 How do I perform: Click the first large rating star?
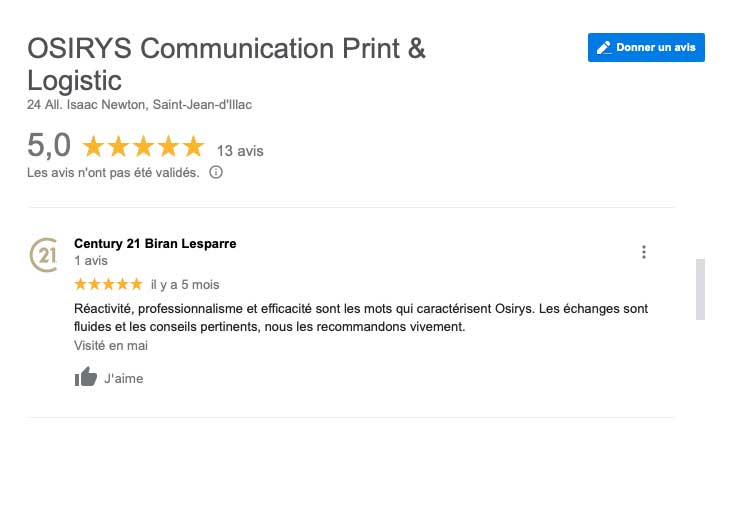click(x=93, y=146)
